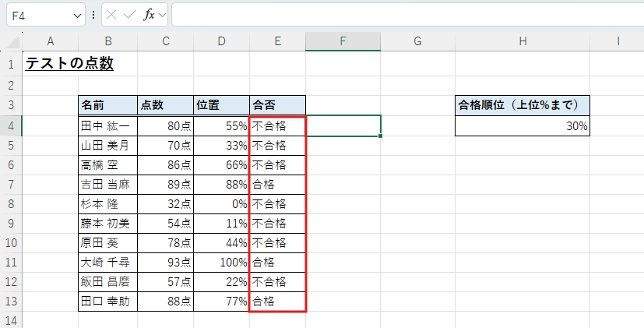Click the cell containing 30%

tap(523, 125)
